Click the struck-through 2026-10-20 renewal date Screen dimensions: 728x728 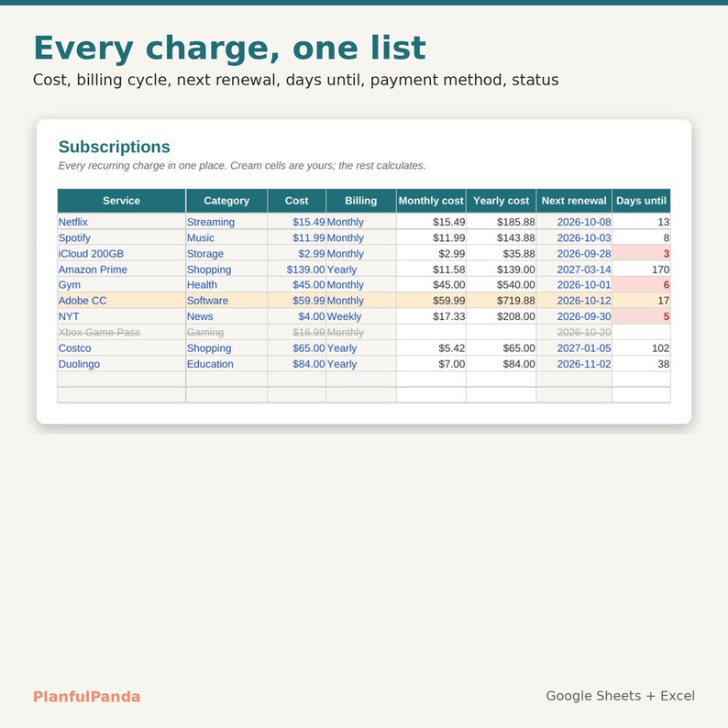(x=574, y=332)
